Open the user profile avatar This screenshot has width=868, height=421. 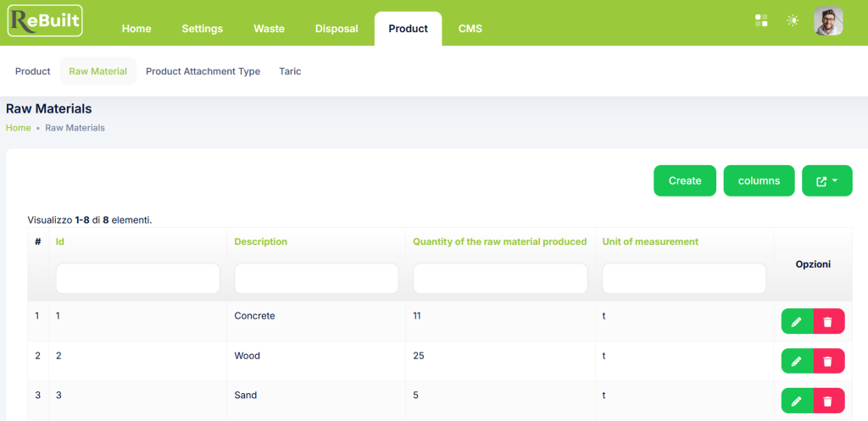click(828, 21)
